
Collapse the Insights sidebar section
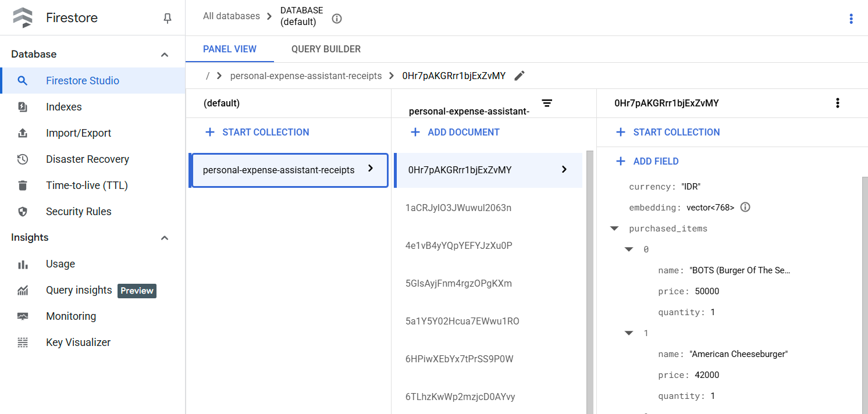tap(165, 238)
